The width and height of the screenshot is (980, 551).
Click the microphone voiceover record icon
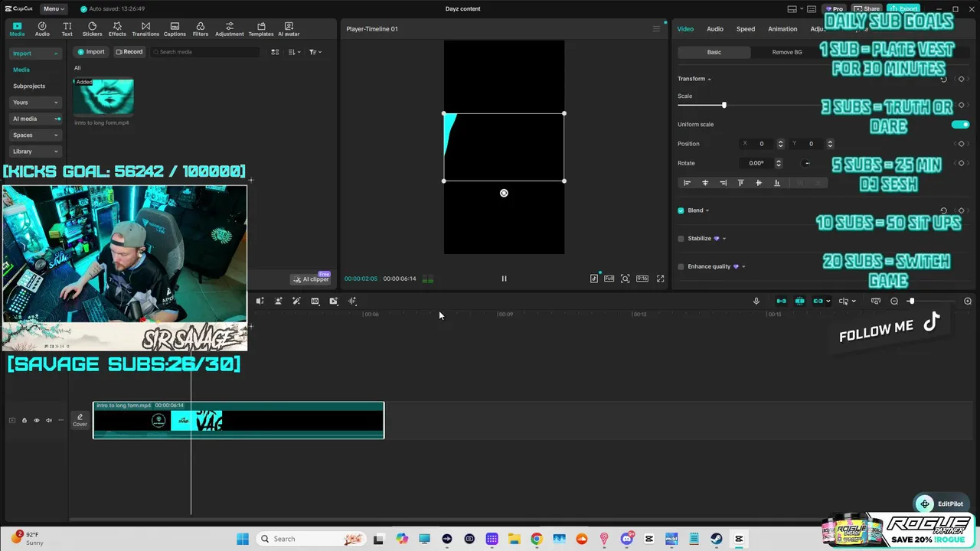click(756, 301)
